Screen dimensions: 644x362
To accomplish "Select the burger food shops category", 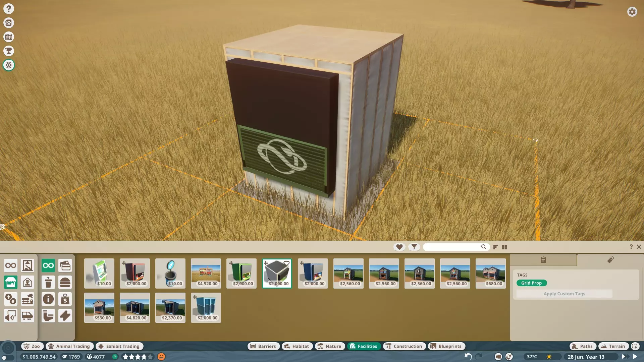I will coord(65,283).
